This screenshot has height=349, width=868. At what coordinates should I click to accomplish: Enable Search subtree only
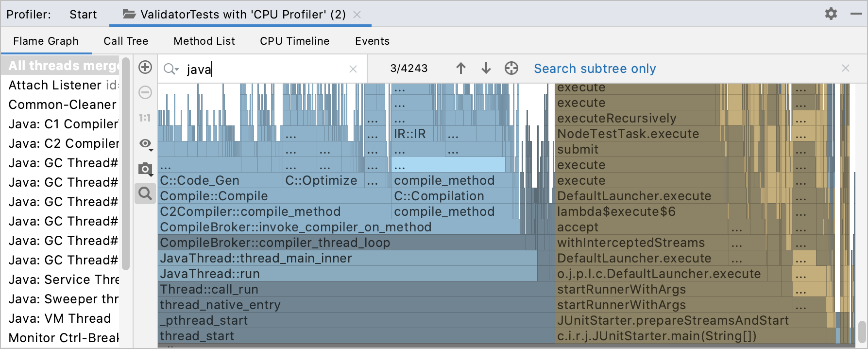pyautogui.click(x=595, y=69)
